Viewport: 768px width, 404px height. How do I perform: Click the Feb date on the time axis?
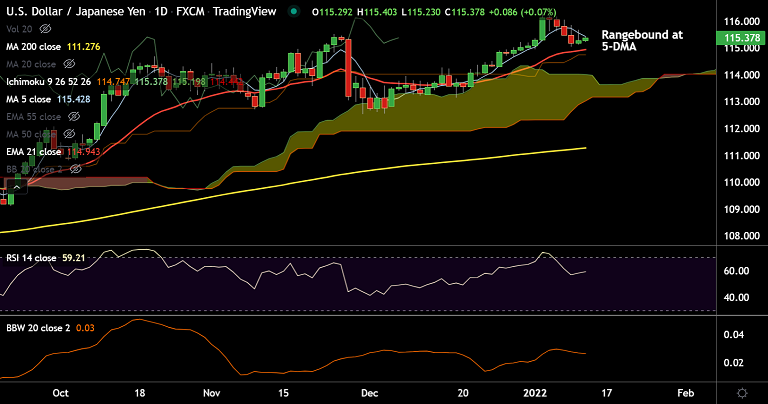click(x=685, y=393)
